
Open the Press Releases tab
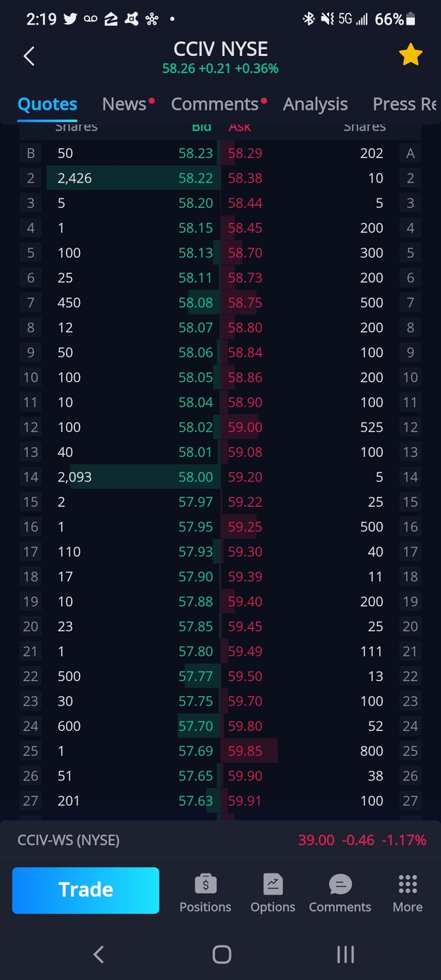405,104
